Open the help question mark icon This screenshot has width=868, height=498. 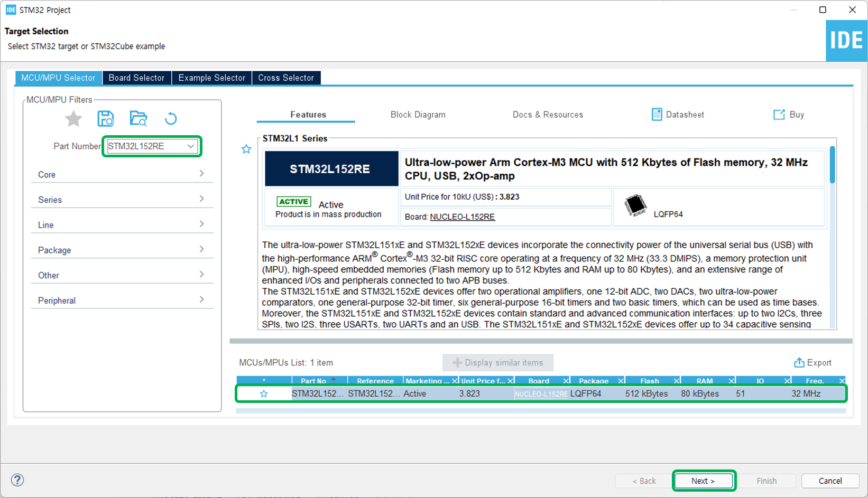click(17, 480)
